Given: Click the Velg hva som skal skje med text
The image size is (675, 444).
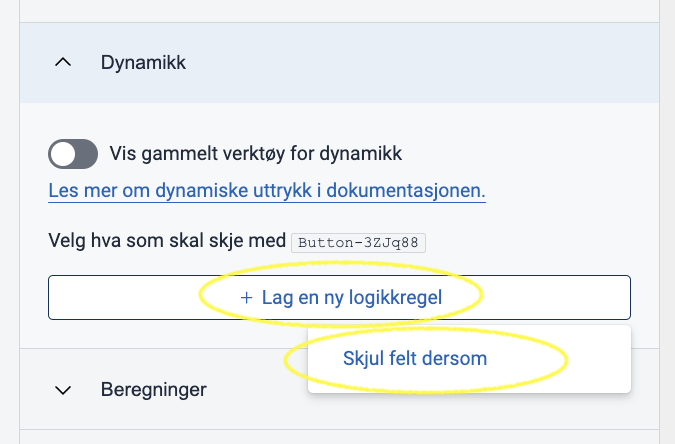Looking at the screenshot, I should (x=167, y=240).
